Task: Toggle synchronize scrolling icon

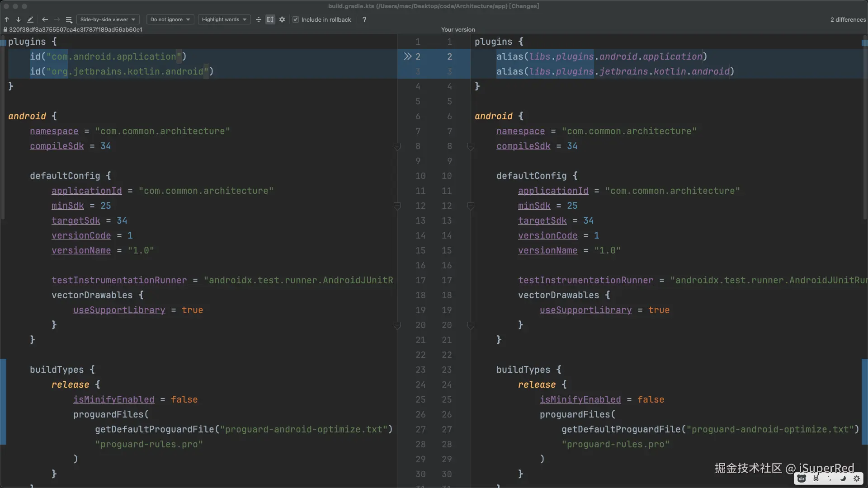Action: (x=270, y=19)
